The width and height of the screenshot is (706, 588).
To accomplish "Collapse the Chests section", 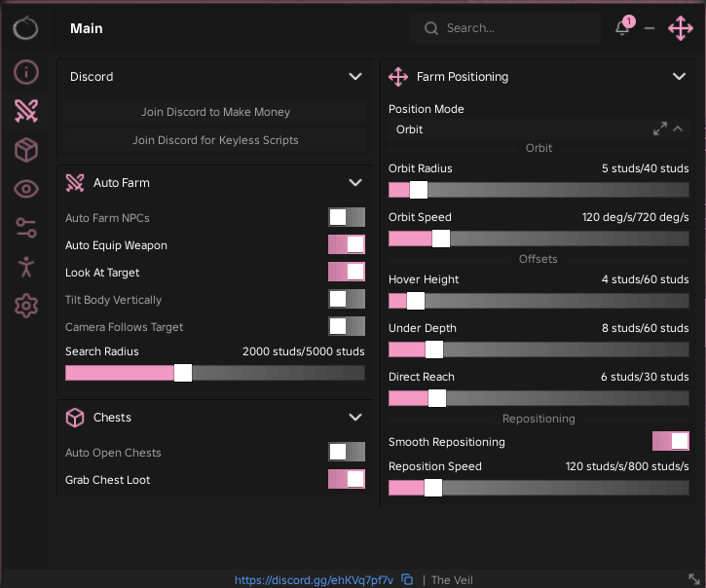I will [x=355, y=418].
